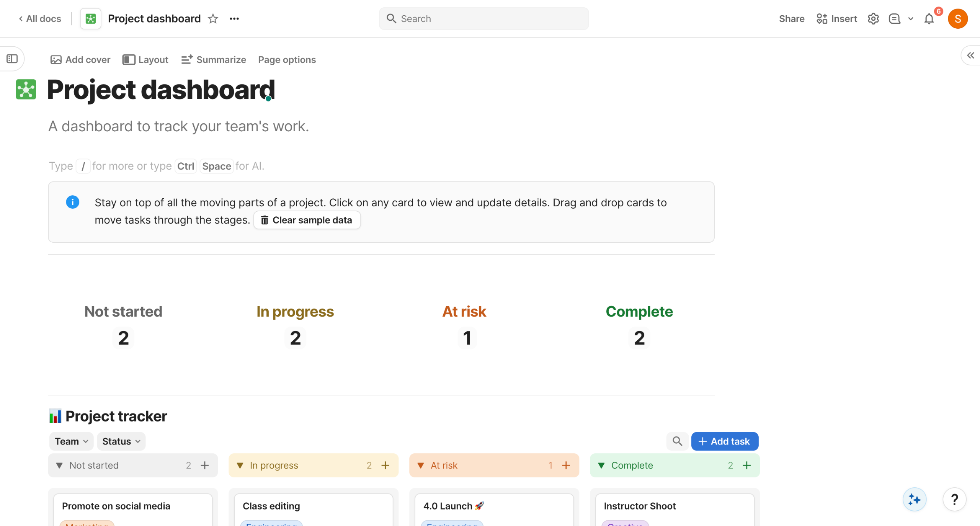Click the top Search field

[484, 19]
